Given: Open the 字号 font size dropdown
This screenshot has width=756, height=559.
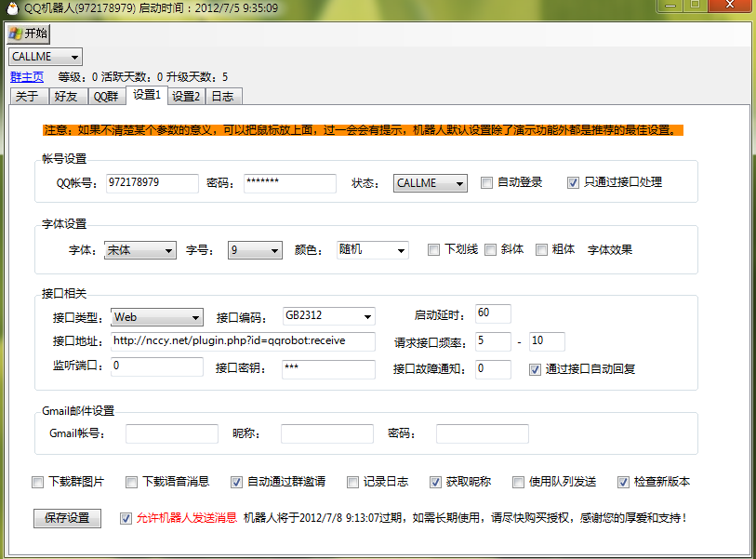Looking at the screenshot, I should tap(255, 250).
